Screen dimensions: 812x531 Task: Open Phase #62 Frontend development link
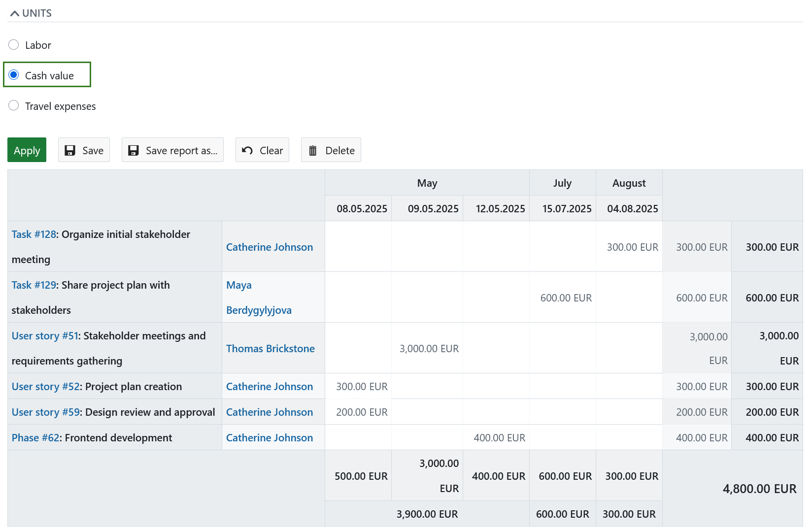pos(35,437)
